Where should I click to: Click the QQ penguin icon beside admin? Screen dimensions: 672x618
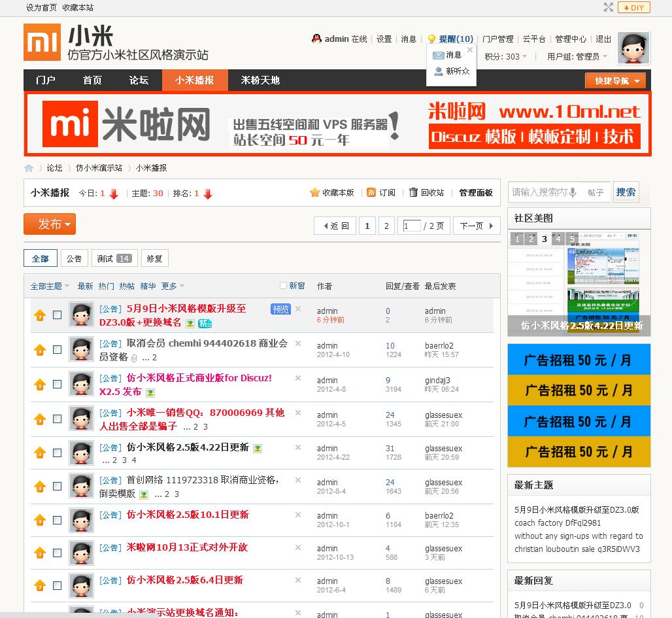pos(316,39)
